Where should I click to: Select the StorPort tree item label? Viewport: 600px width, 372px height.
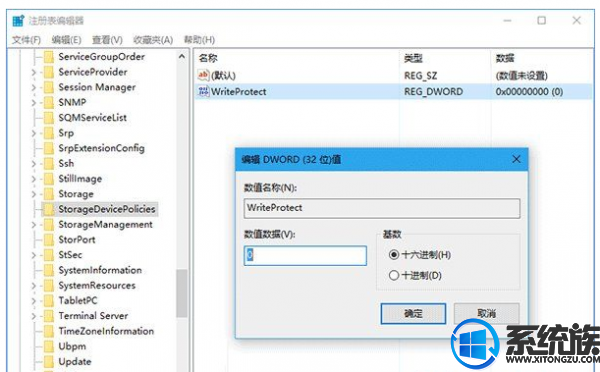tap(77, 240)
